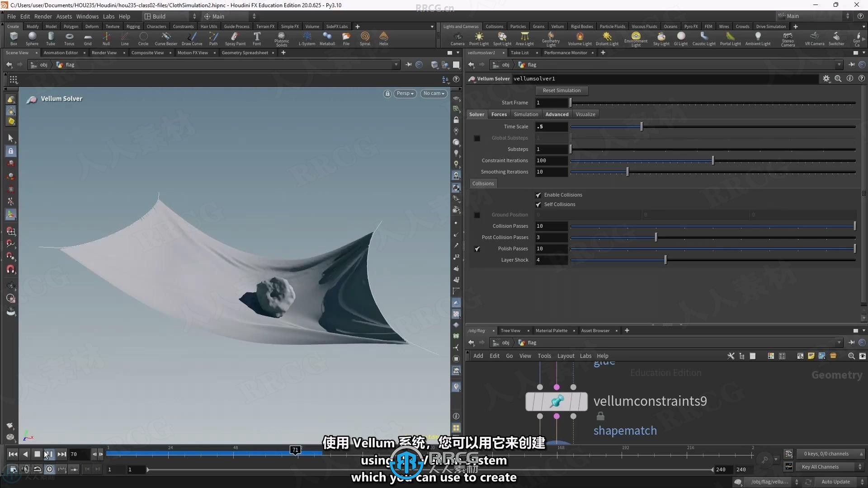868x488 pixels.
Task: Open the Build desktop dropdown
Action: point(170,16)
